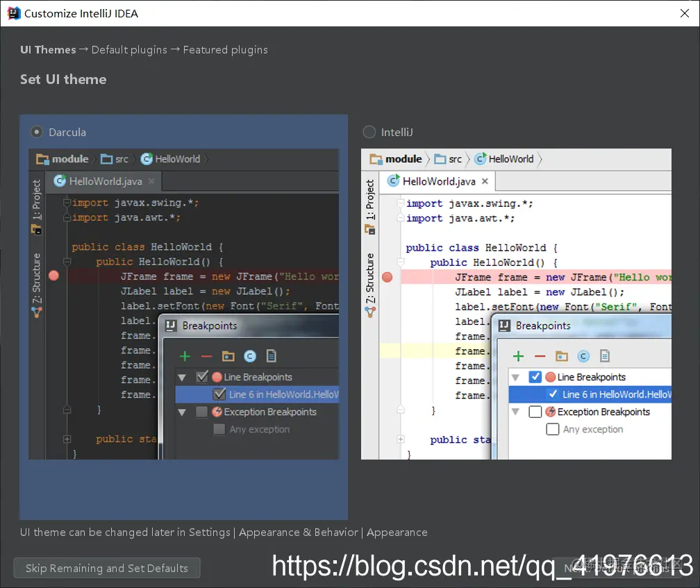Select the Darcula theme radio button
700x588 pixels.
click(37, 132)
